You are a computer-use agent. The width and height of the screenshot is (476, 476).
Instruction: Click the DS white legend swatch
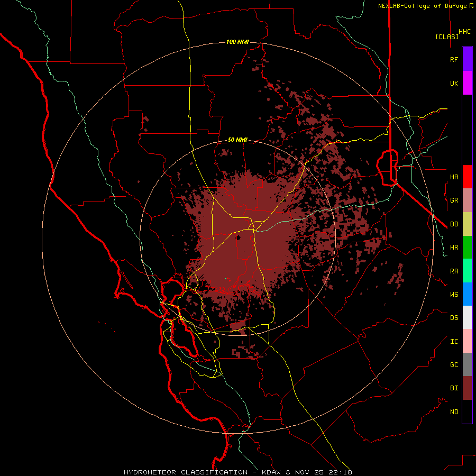point(467,317)
